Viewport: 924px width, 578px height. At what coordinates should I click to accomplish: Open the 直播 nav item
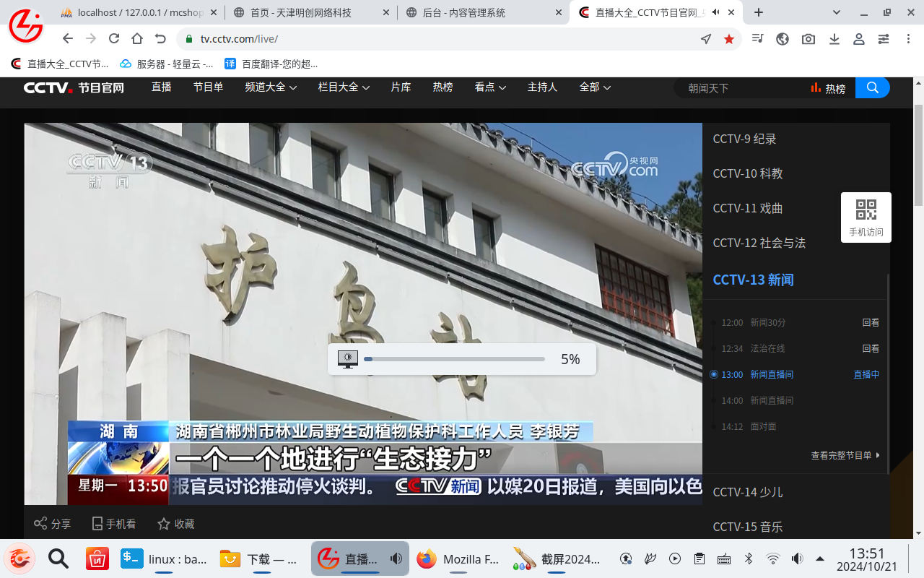pos(162,87)
